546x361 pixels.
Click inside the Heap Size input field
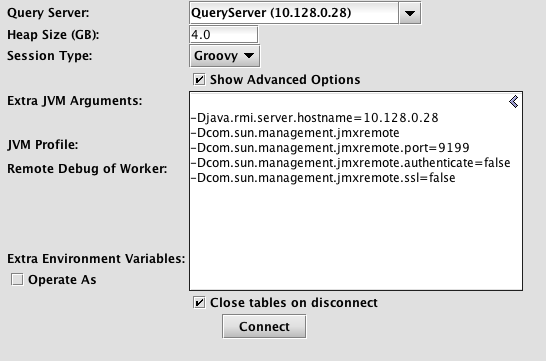point(224,35)
